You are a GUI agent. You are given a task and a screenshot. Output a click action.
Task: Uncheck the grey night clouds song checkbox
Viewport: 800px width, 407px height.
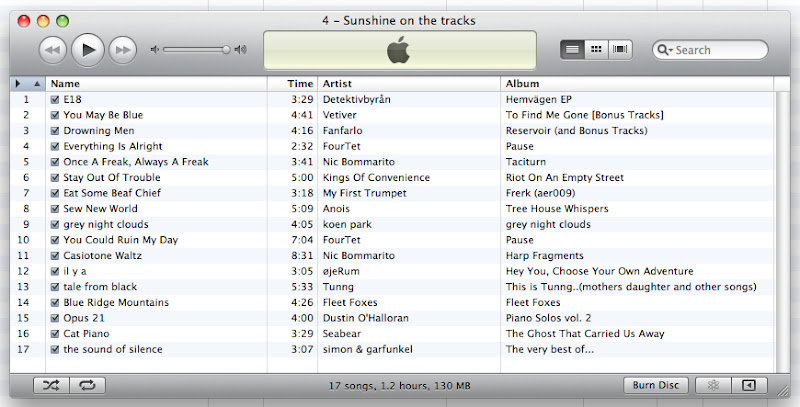coord(55,224)
